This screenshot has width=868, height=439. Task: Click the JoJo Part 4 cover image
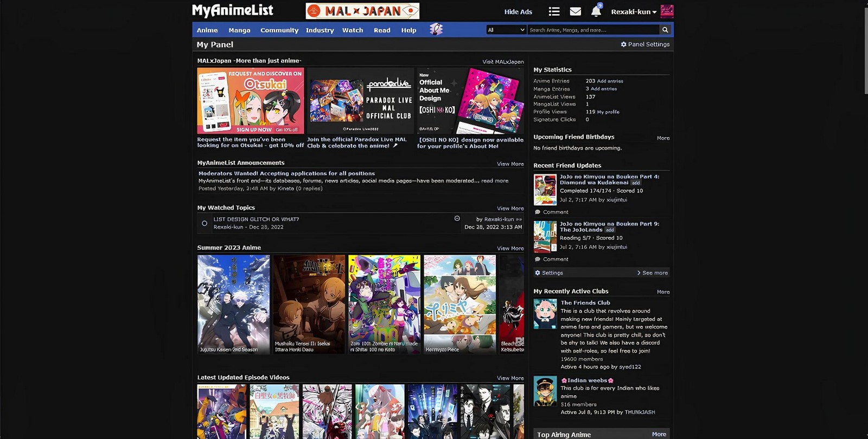point(545,190)
